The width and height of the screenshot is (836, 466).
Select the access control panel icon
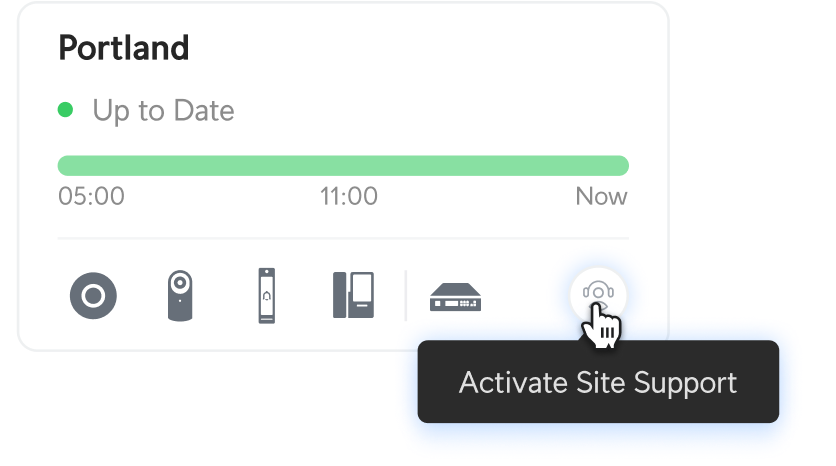click(x=353, y=295)
